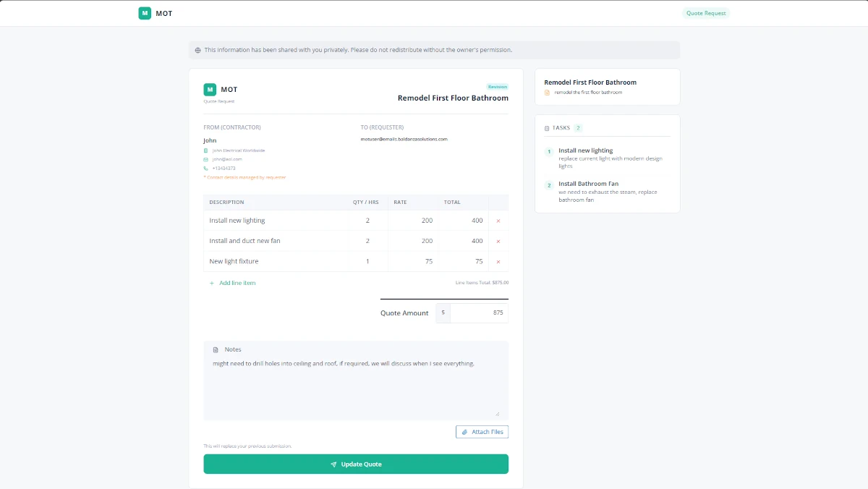Click the globe icon in the privacy notice banner
This screenshot has height=489, width=868.
(197, 50)
